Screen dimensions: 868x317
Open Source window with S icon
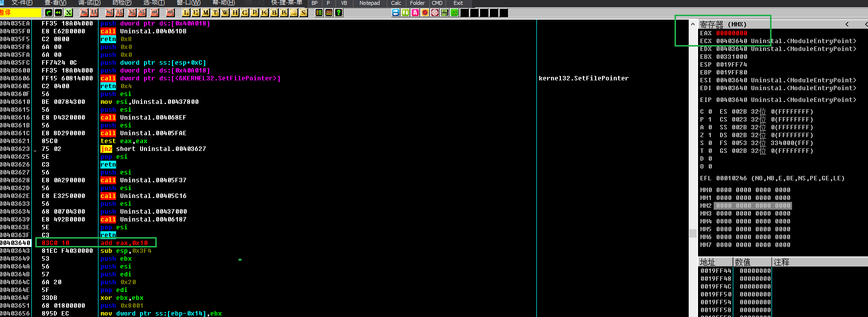pos(304,13)
